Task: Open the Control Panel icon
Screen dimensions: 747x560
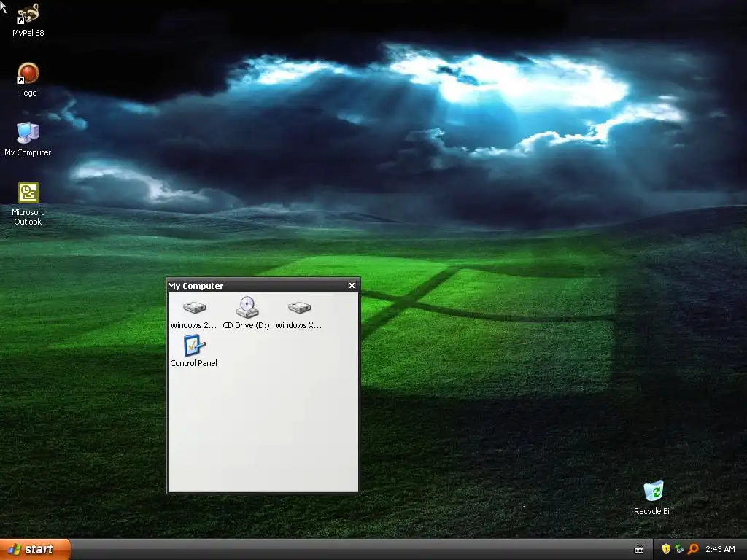Action: point(193,351)
